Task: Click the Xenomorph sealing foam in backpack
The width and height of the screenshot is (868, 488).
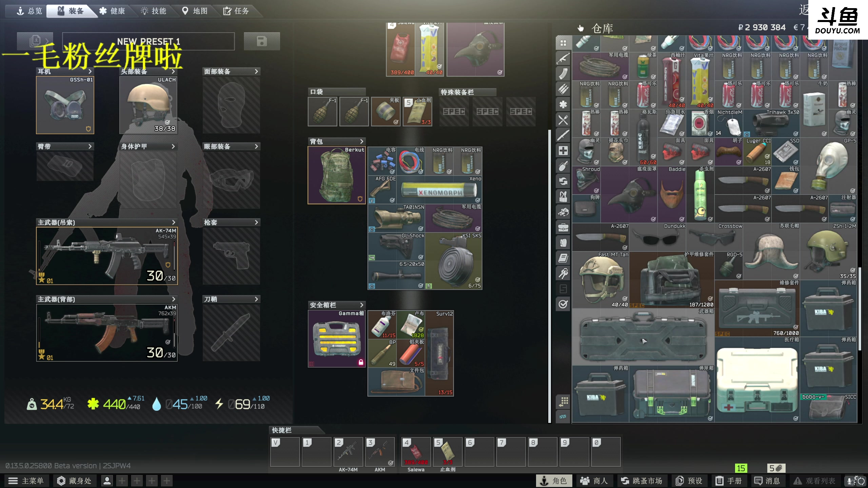Action: coord(439,189)
